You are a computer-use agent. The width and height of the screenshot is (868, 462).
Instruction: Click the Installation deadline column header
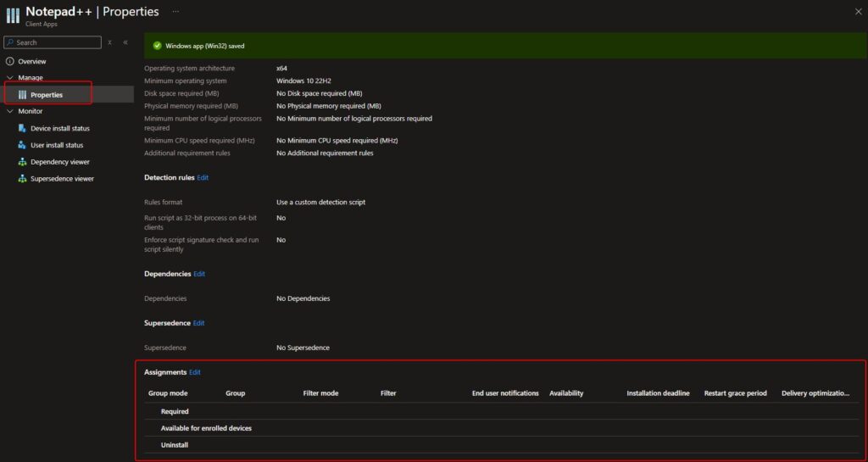(x=658, y=393)
